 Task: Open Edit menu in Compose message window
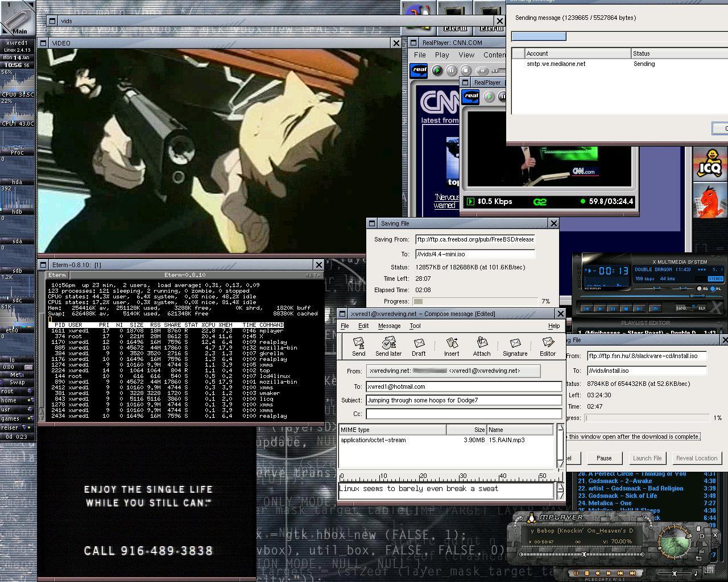coord(363,326)
